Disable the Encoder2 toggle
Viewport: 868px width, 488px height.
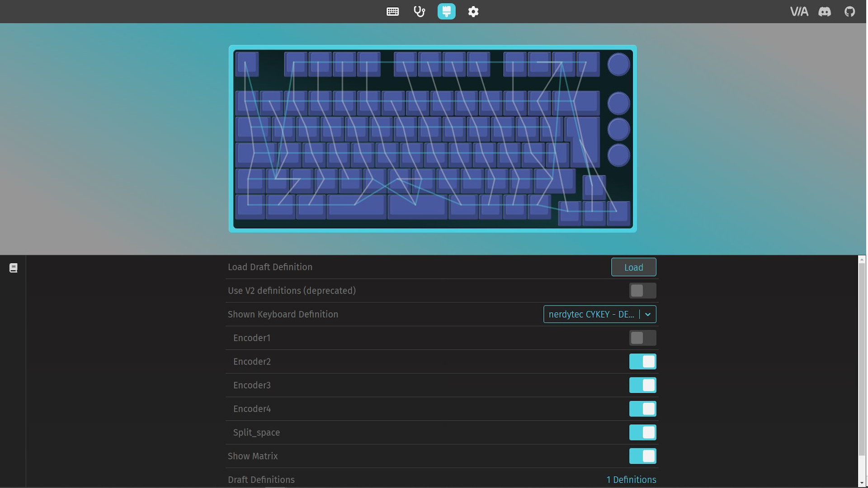(642, 361)
